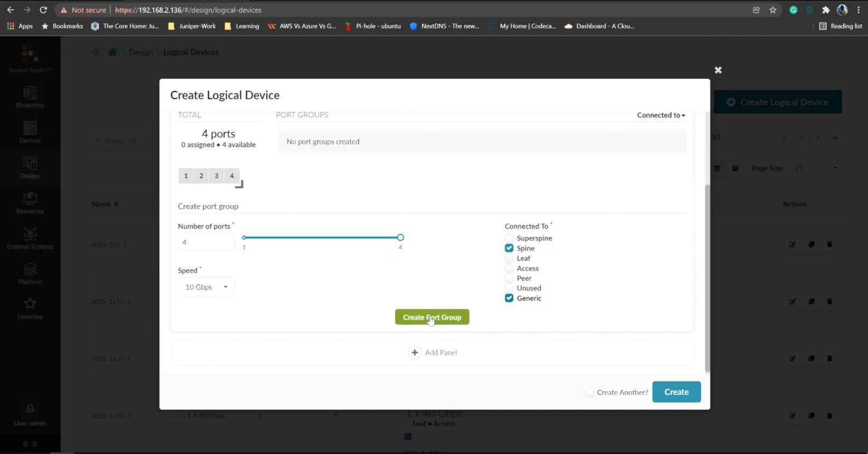Viewport: 868px width, 454px height.
Task: Delete the AOS-1x1-1 logical device
Action: pos(829,244)
